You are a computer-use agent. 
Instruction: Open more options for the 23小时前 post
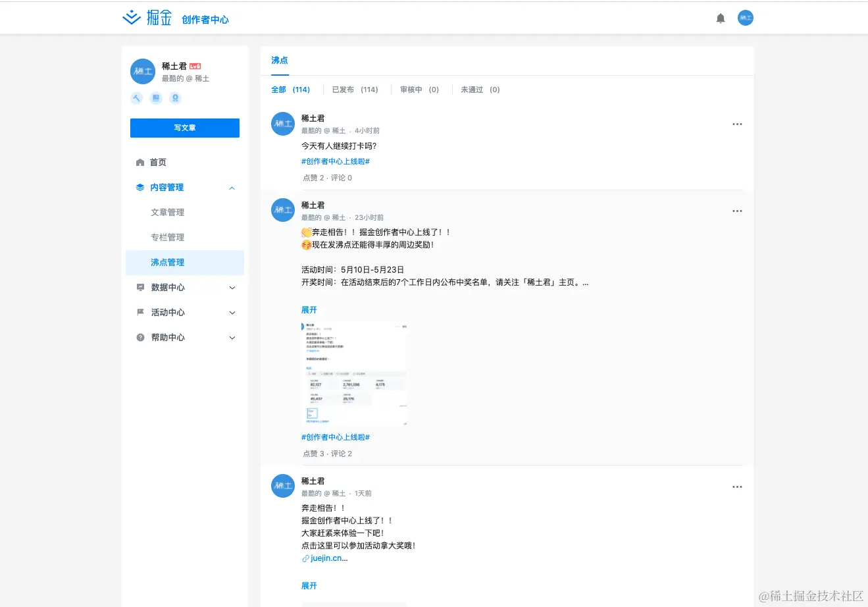[x=737, y=211]
